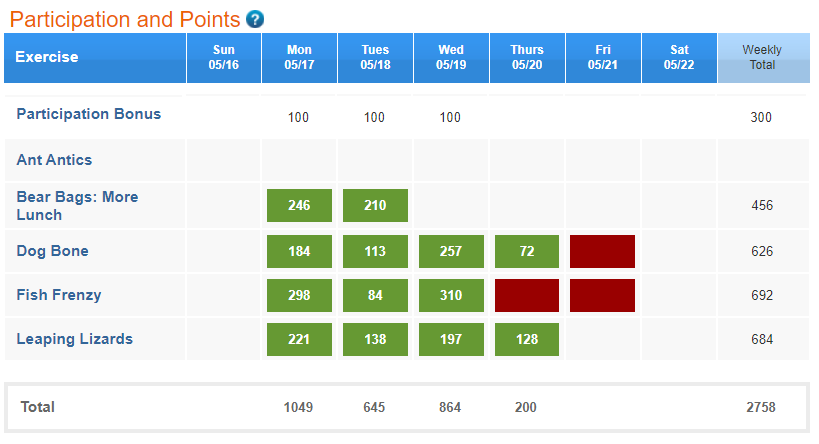Viewport: 819px width, 444px height.
Task: Click Leaping Lizards' 128 Thursday score
Action: (x=527, y=339)
